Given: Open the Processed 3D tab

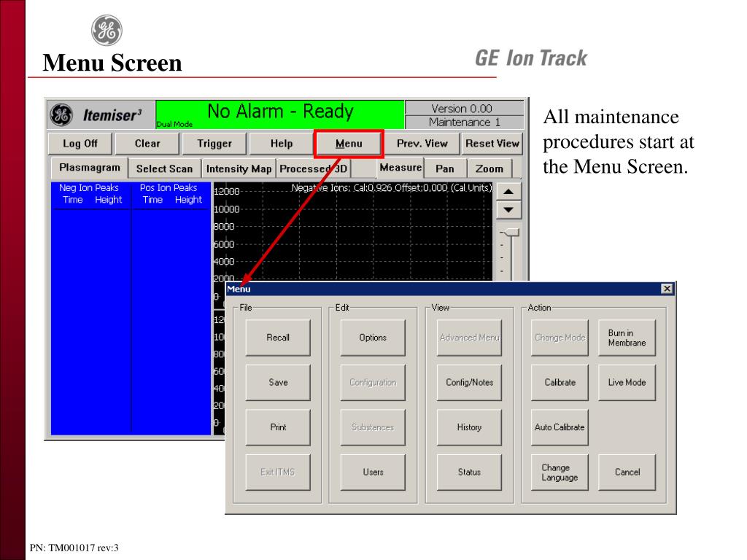Looking at the screenshot, I should point(314,168).
